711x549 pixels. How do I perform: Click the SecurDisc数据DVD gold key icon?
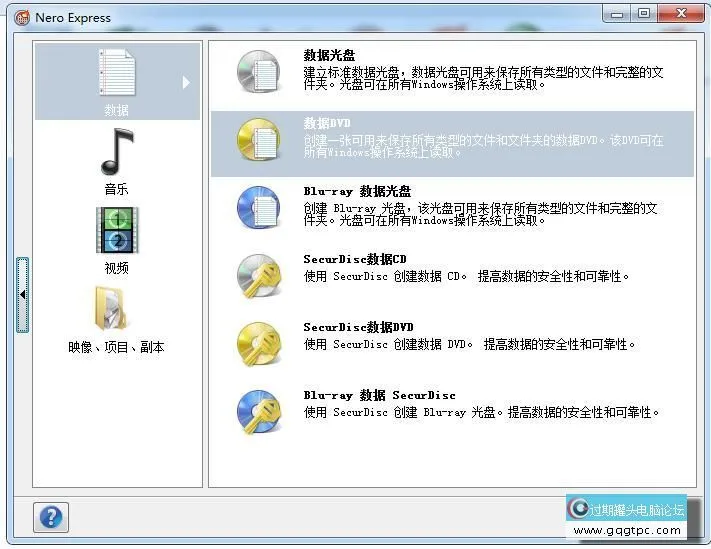click(259, 344)
